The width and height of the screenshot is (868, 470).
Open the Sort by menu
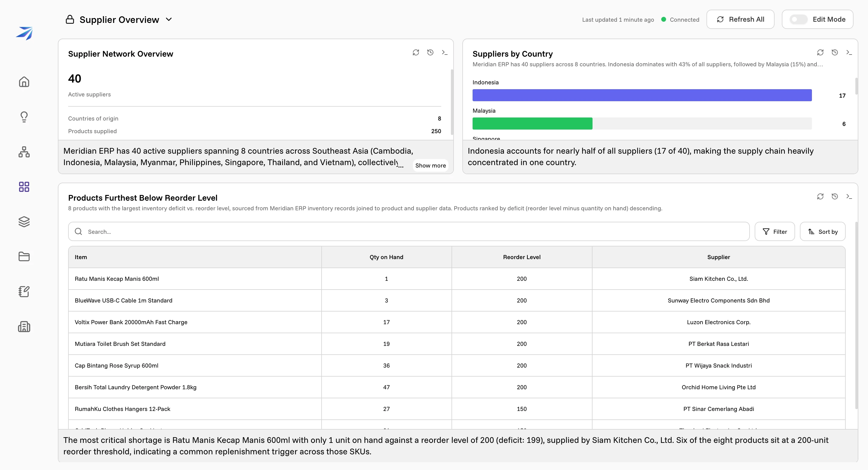pos(822,231)
